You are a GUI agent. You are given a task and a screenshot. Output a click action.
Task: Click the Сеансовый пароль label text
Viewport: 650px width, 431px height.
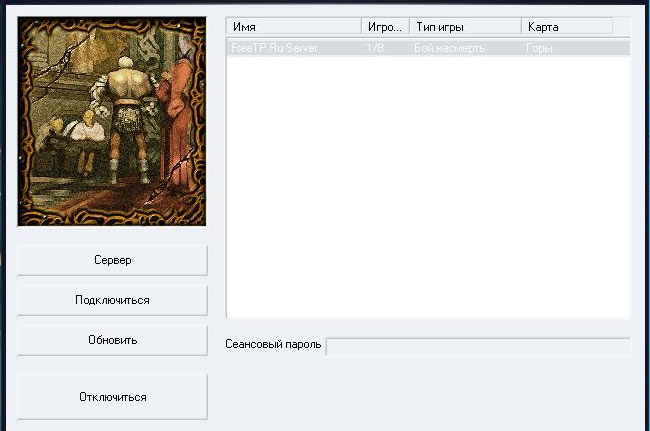pyautogui.click(x=273, y=346)
